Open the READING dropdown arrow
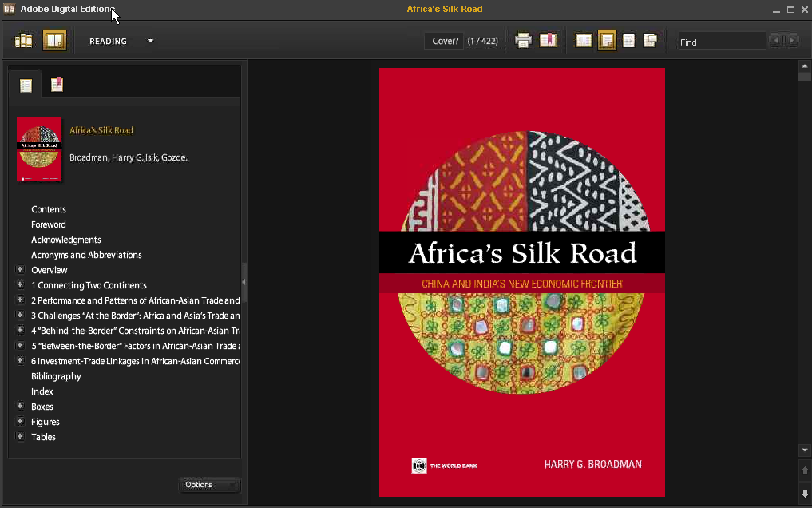The width and height of the screenshot is (812, 508). (150, 41)
